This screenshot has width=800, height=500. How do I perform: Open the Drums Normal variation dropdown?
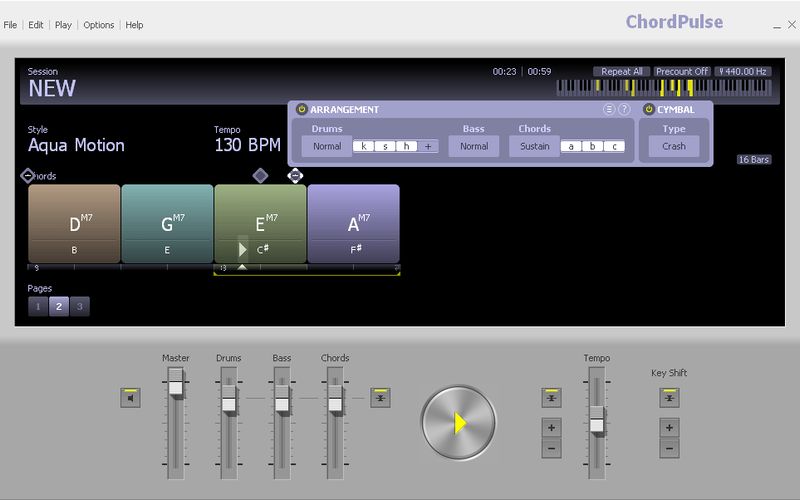coord(327,146)
